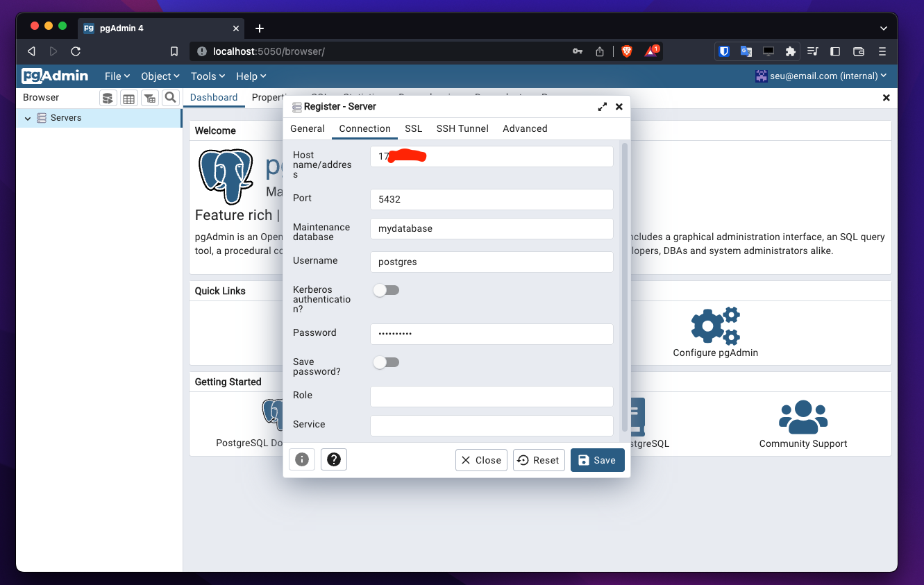Open the tab search chevron in title bar

coord(884,28)
